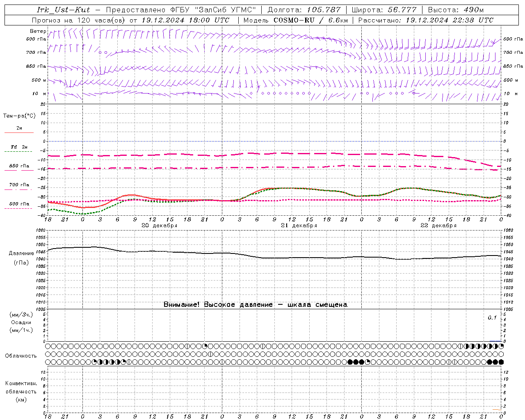Click the left 10 м wind level label

39,94
